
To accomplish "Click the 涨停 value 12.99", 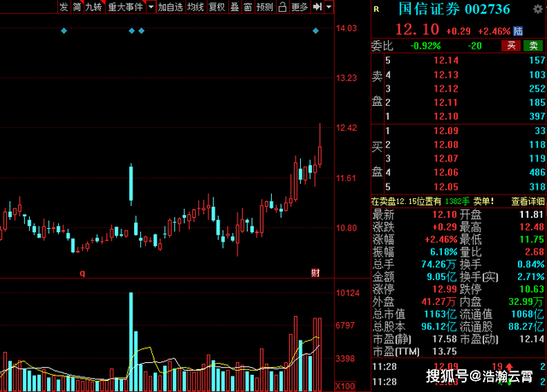I will [x=444, y=290].
